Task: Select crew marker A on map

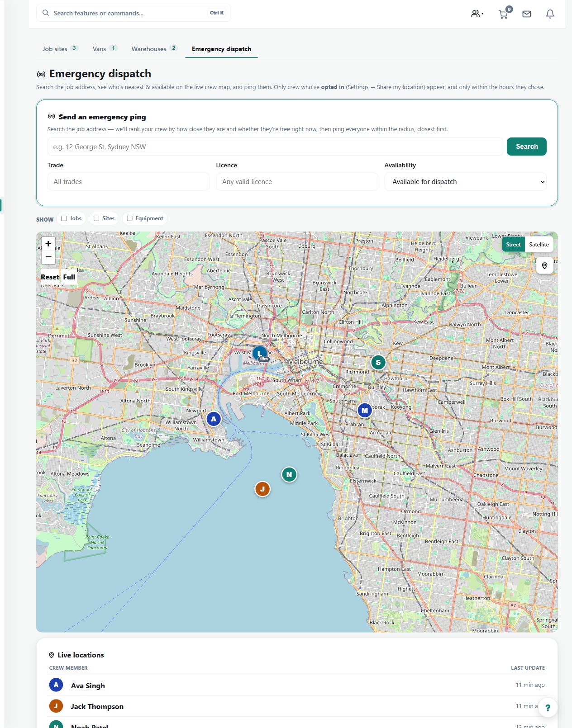Action: (x=214, y=419)
